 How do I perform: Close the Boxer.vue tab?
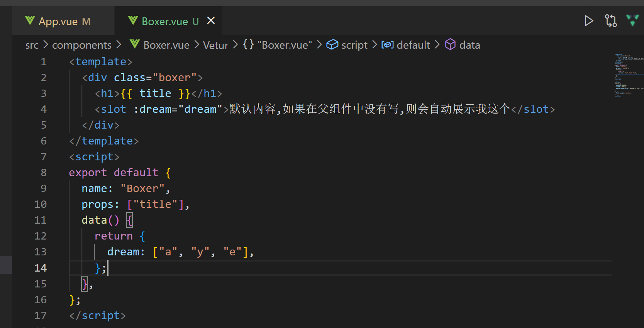coord(211,20)
